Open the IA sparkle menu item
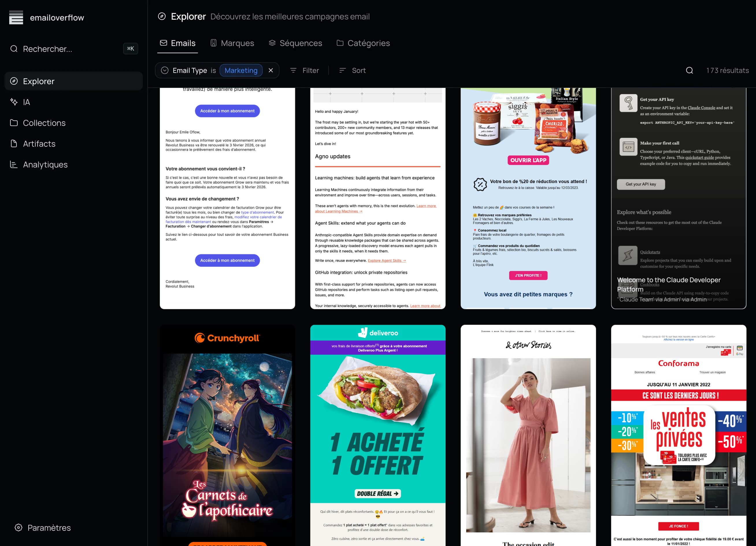756x546 pixels. coord(26,102)
